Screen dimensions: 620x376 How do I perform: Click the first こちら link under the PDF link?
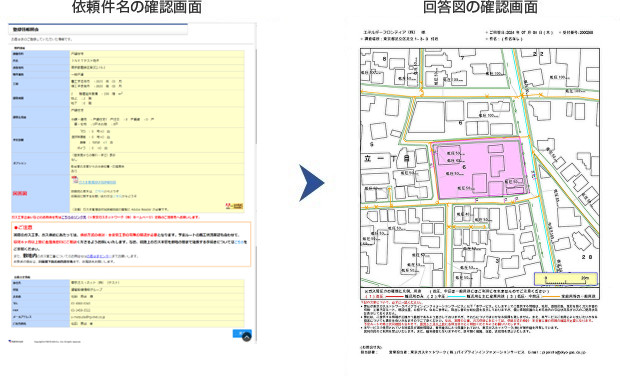(x=99, y=191)
